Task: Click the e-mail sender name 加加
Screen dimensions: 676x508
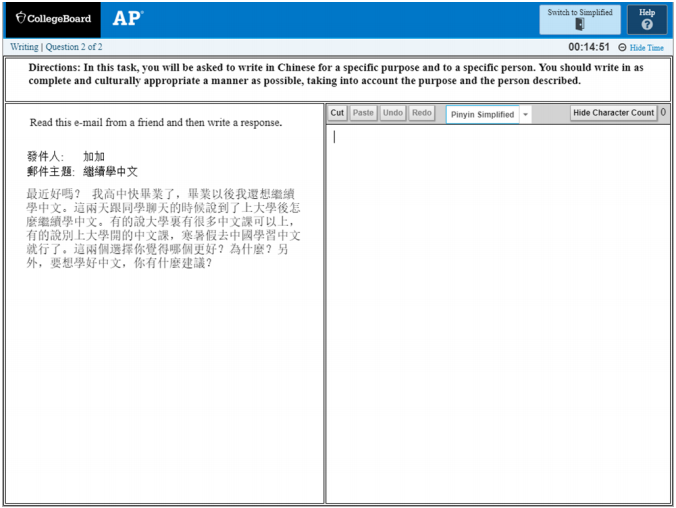Action: click(93, 157)
